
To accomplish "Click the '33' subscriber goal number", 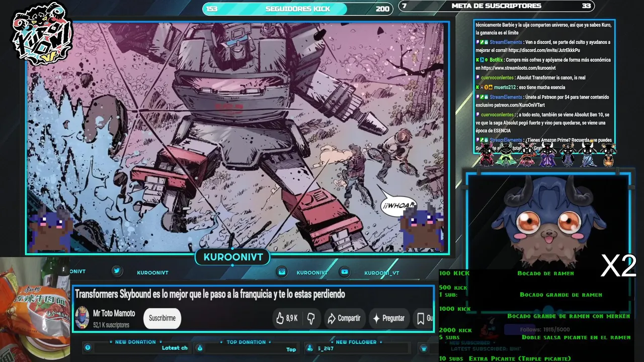I will pos(586,6).
